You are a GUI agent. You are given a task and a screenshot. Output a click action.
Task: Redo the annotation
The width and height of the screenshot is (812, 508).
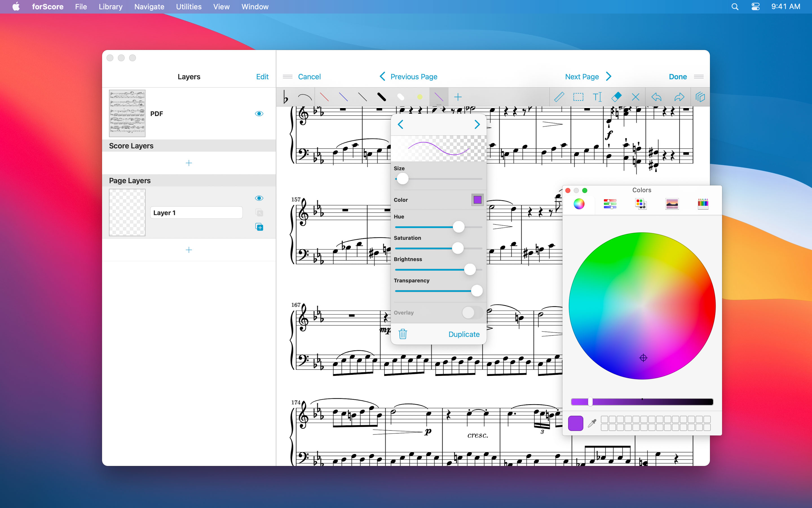(x=679, y=97)
